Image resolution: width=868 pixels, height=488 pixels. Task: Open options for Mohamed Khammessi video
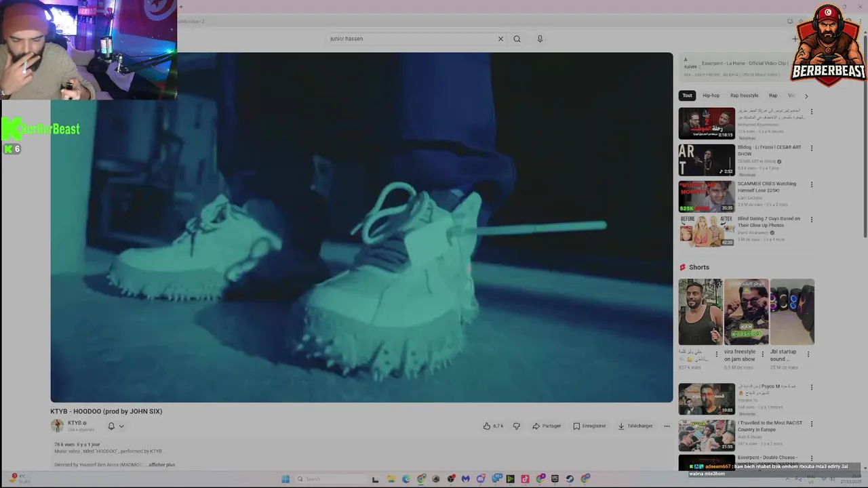(812, 111)
